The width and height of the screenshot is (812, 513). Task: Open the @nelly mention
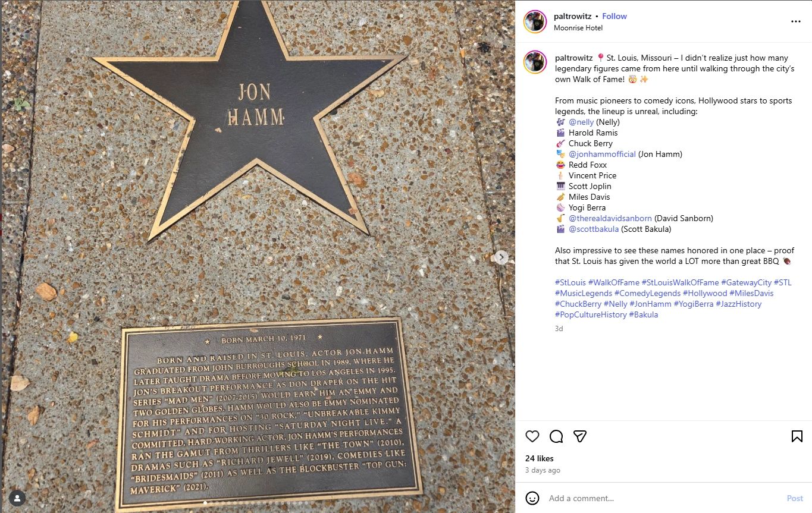[581, 122]
